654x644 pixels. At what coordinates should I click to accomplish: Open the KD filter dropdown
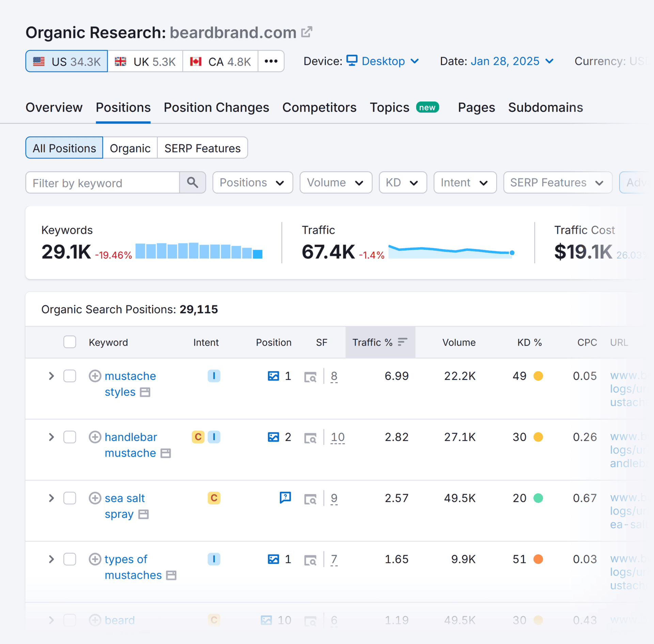403,183
